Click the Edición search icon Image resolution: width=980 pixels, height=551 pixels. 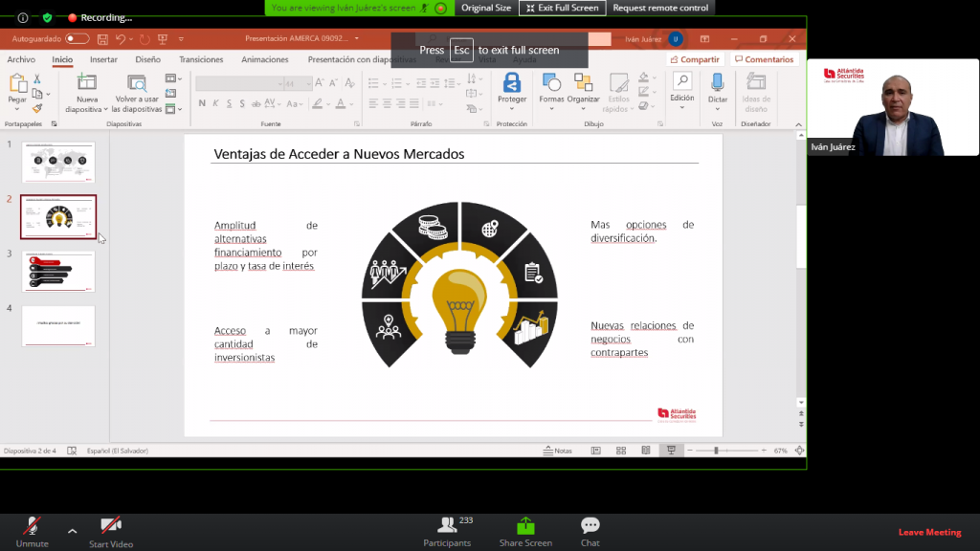click(681, 81)
